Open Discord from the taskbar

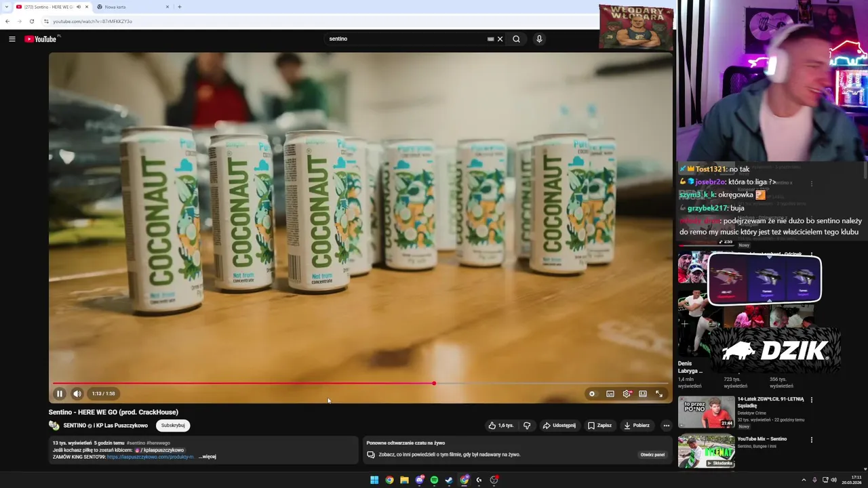pyautogui.click(x=419, y=480)
